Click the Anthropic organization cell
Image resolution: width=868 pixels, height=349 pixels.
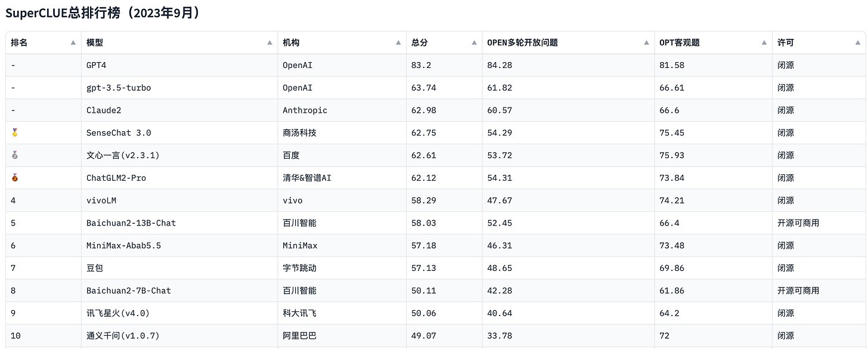tap(342, 110)
